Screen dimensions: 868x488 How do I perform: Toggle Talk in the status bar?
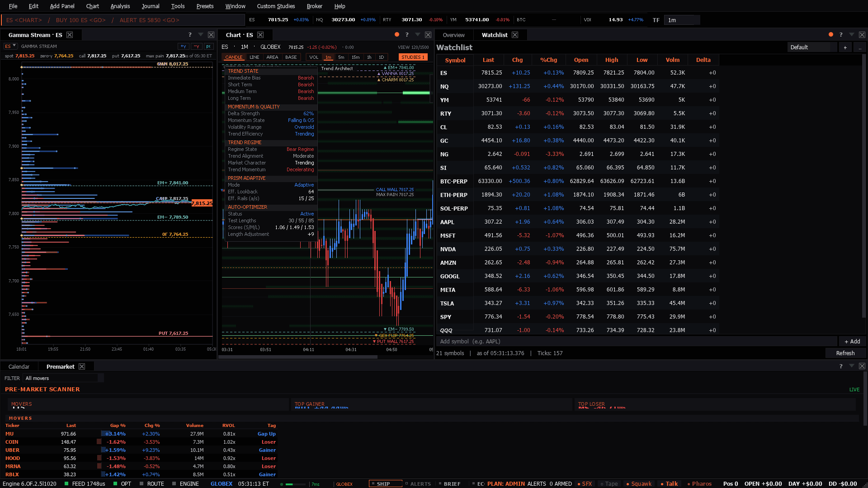pos(669,483)
